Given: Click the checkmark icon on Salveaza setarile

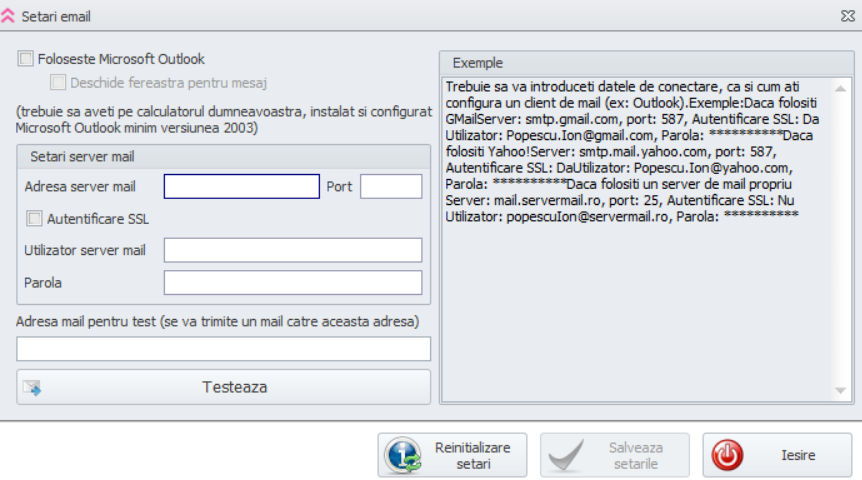Looking at the screenshot, I should 566,456.
